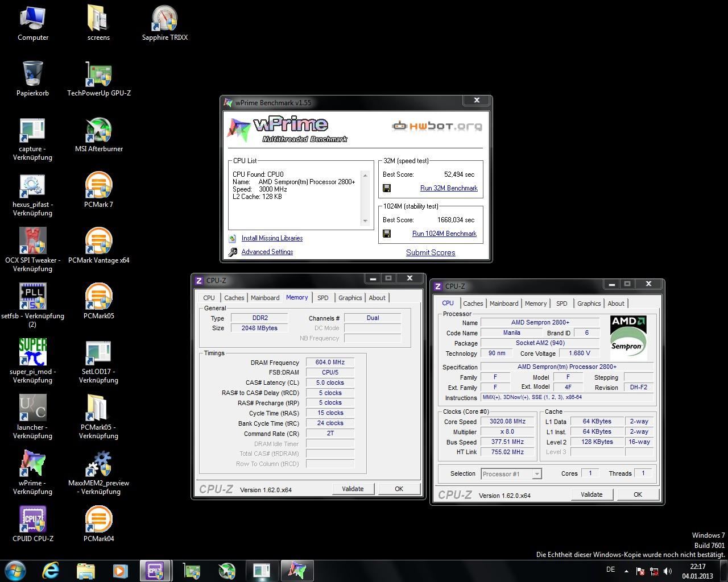
Task: Open SPD tab in left CPU-Z window
Action: (323, 298)
